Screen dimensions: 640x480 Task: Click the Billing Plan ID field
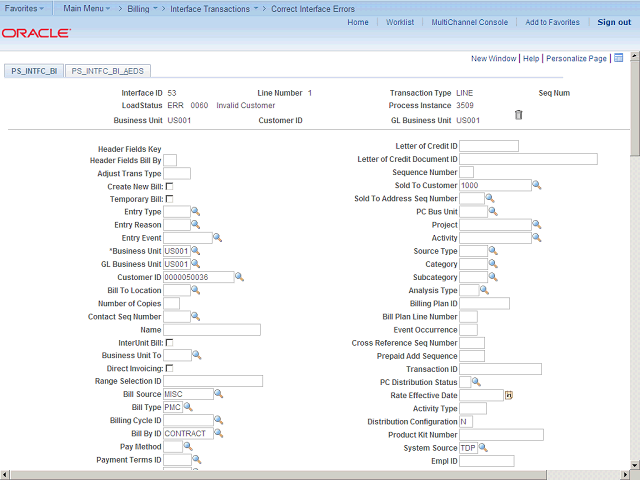[484, 303]
